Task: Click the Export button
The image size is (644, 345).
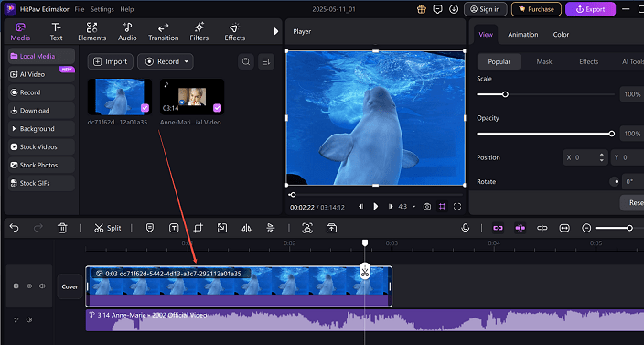Action: (590, 9)
